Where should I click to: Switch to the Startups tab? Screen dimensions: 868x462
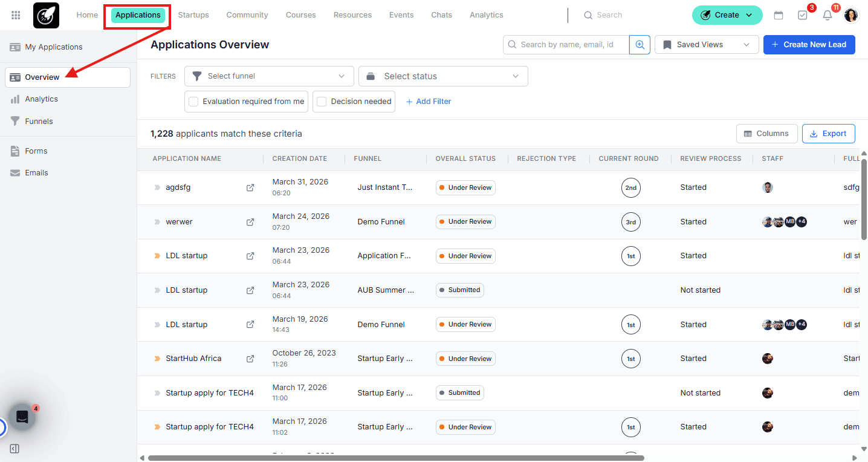click(x=193, y=15)
